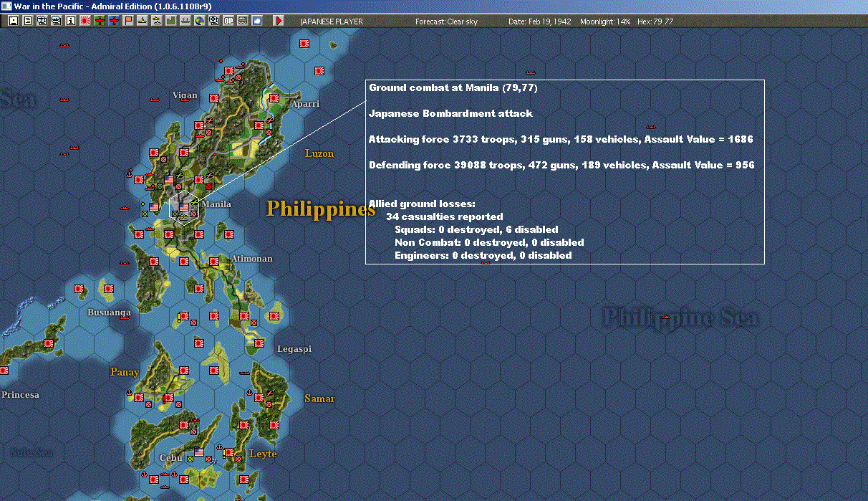
Task: Click the red ship icon beside Philippine Sea label
Action: pos(667,318)
